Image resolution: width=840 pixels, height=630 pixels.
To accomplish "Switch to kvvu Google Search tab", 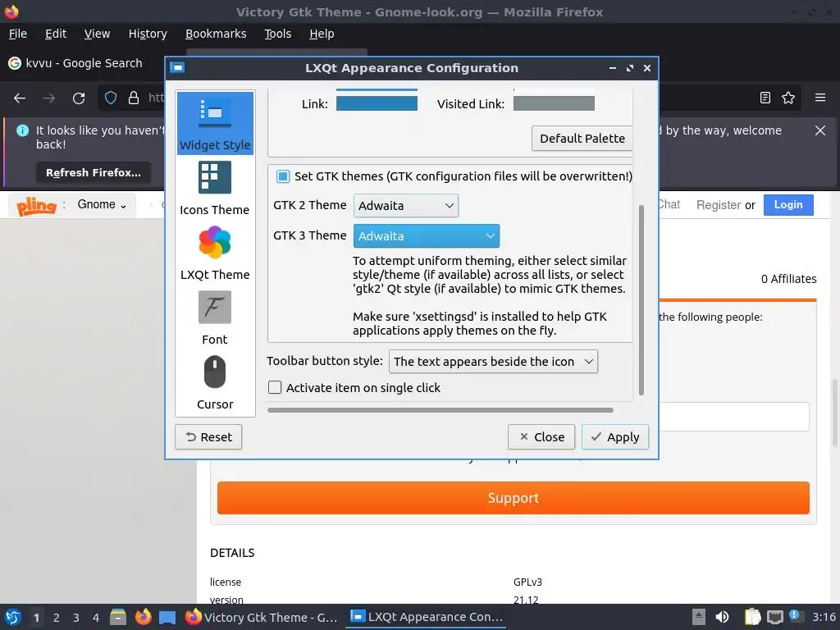I will pos(83,63).
